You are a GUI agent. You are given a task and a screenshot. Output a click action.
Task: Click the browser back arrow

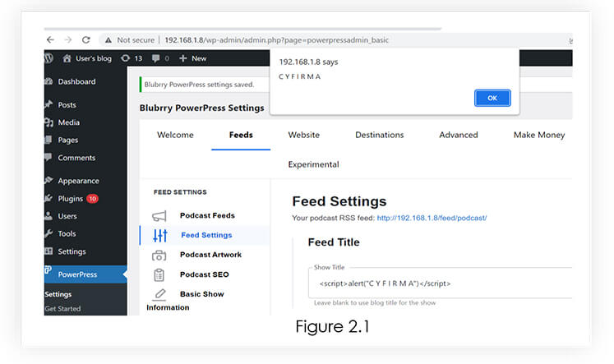pyautogui.click(x=50, y=40)
